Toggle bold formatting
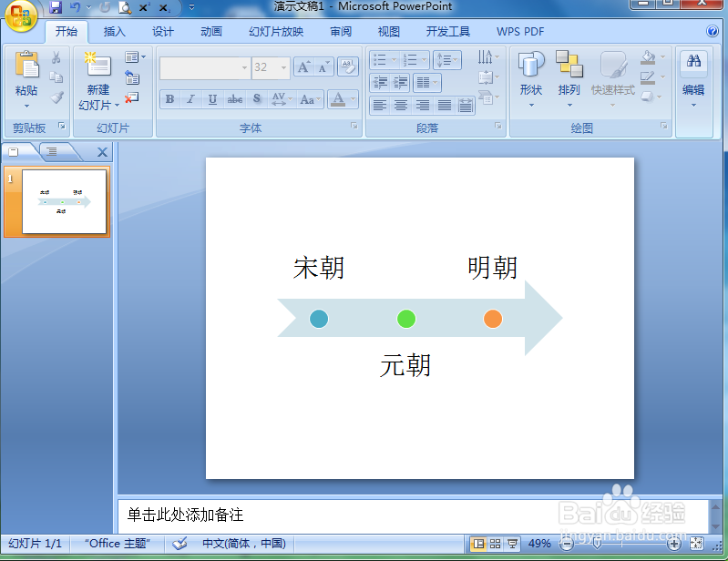Viewport: 728px width, 561px height. (170, 99)
